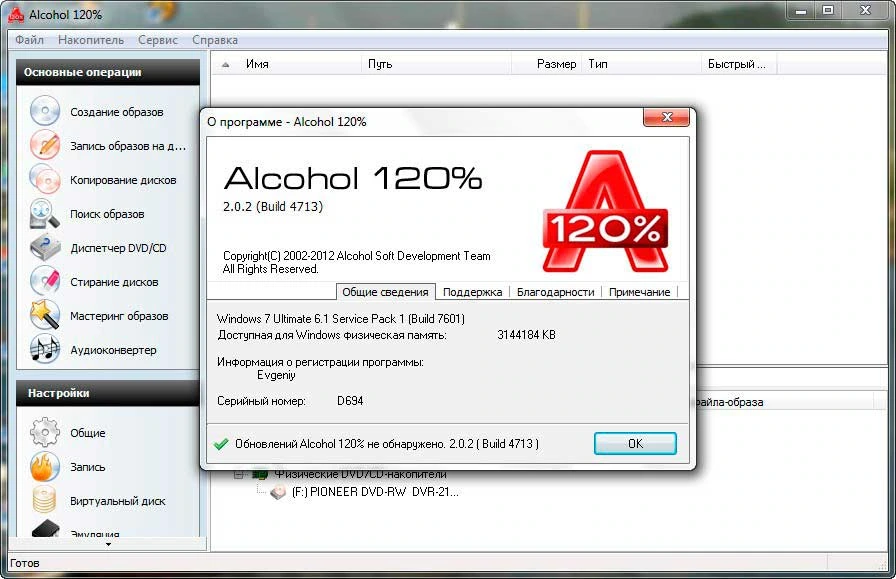896x579 pixels.
Task: Click the 3144184 KB memory value
Action: (526, 335)
